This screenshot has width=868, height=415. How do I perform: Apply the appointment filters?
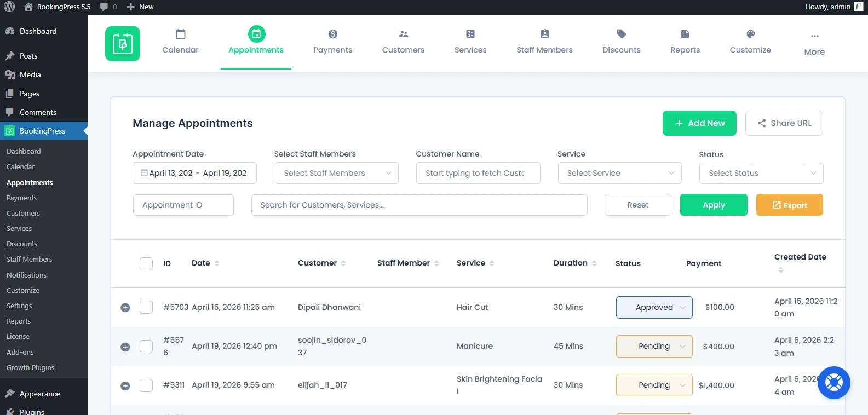click(714, 205)
